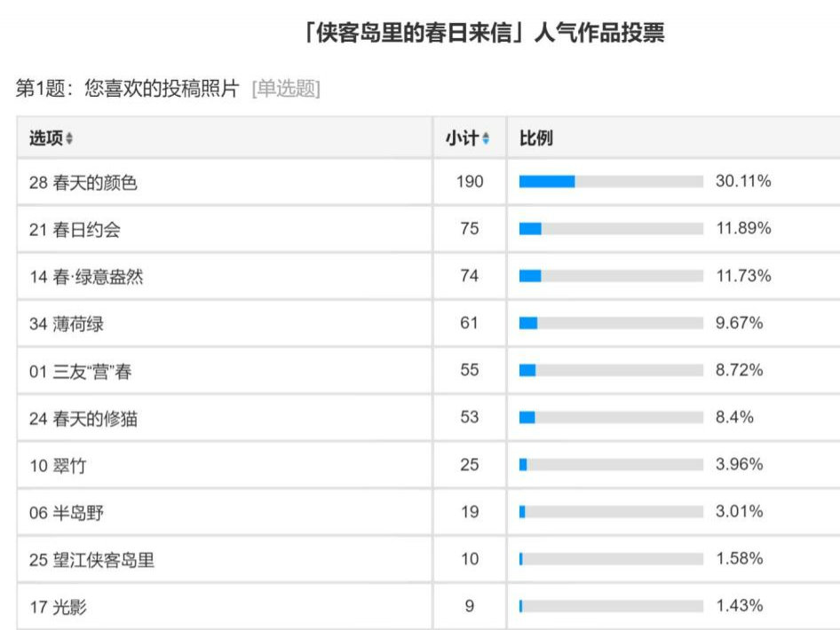Click the 11.89% progress bar
Screen dimensions: 840x630
[611, 229]
